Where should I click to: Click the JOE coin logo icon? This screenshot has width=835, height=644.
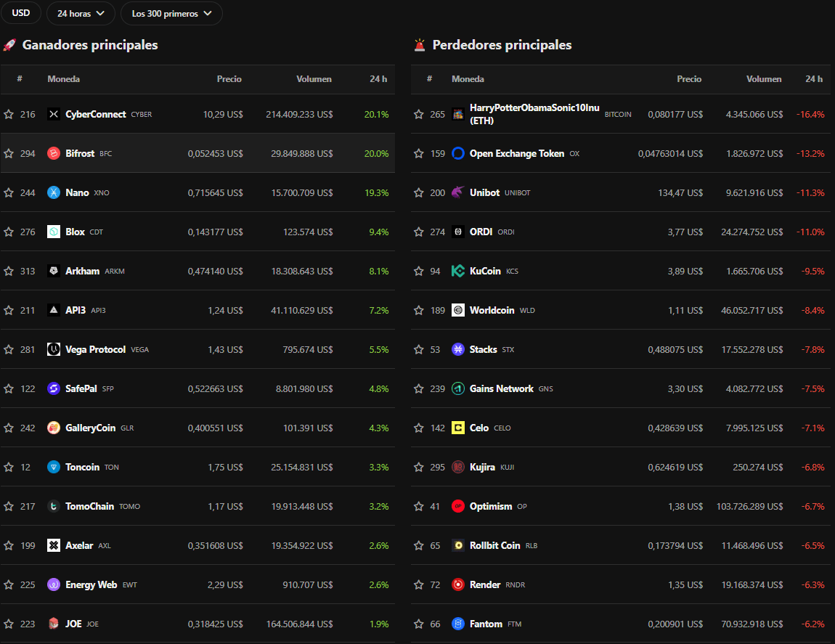[x=54, y=624]
